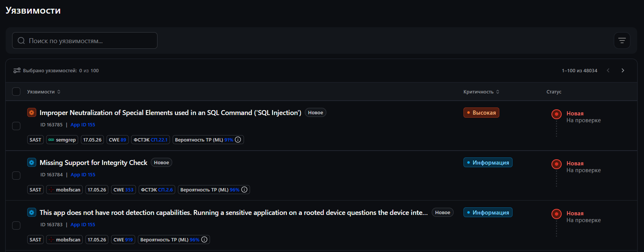Click the ФСТЭК СП.2.6 tag
The image size is (644, 252).
[x=157, y=190]
